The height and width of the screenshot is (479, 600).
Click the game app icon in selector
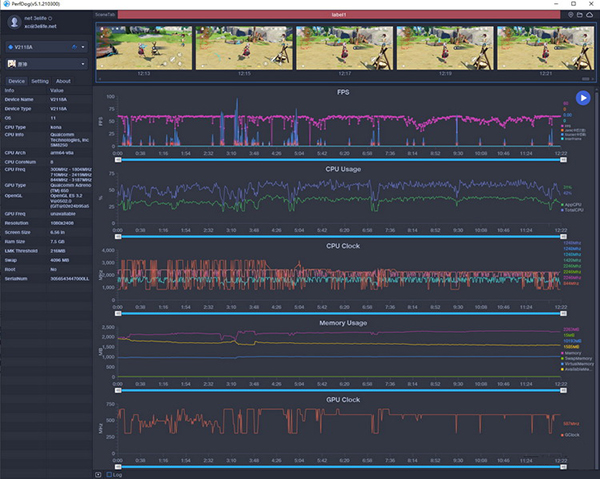coord(13,63)
